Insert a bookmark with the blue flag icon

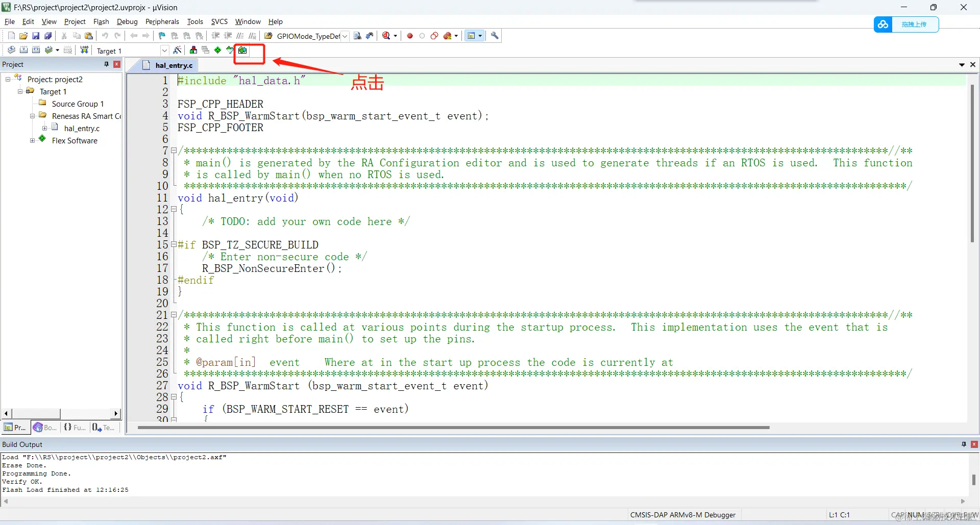pyautogui.click(x=162, y=36)
